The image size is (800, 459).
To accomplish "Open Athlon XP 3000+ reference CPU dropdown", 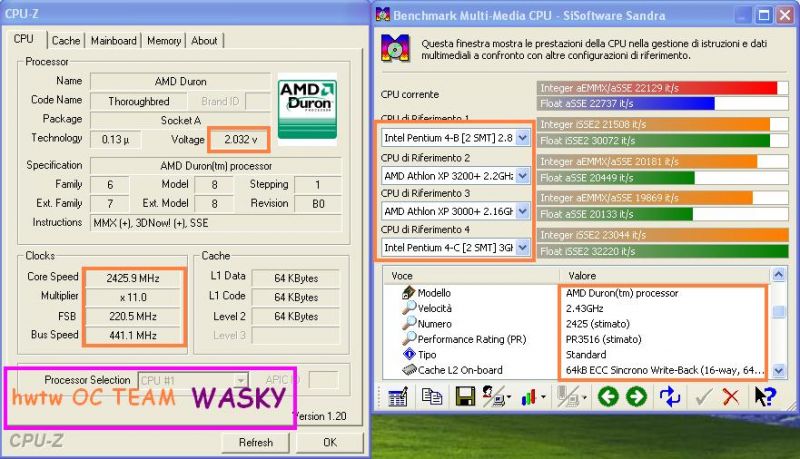I will click(522, 211).
